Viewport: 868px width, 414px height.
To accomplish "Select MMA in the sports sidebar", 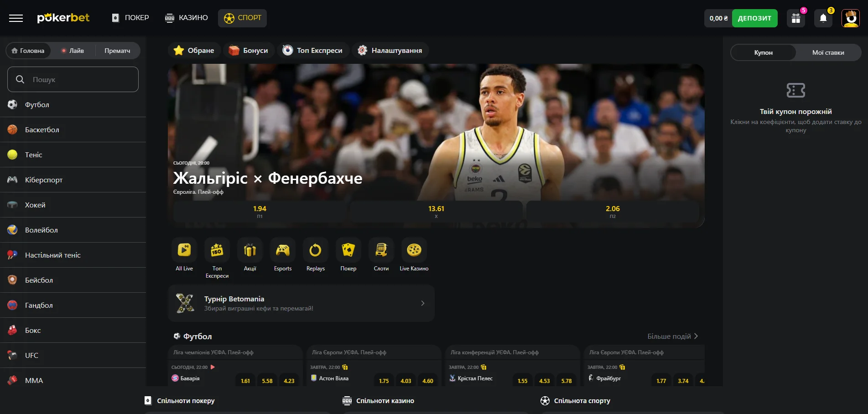I will tap(73, 380).
